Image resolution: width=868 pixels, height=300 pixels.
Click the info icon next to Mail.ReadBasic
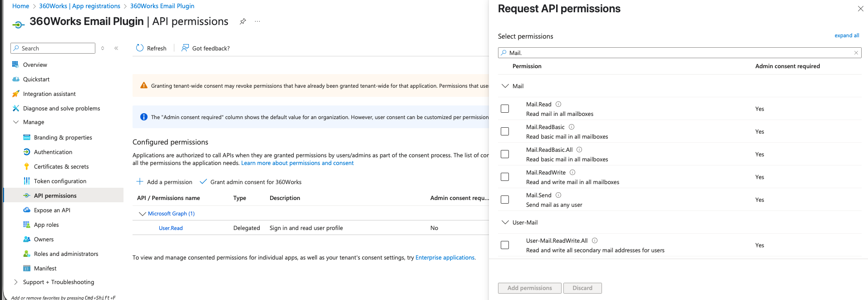[572, 127]
